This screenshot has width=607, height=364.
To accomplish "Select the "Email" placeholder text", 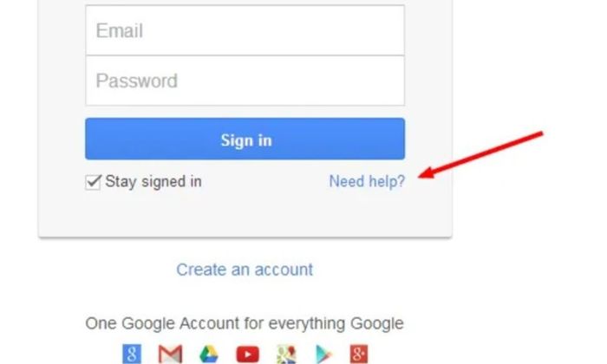I will pyautogui.click(x=120, y=30).
